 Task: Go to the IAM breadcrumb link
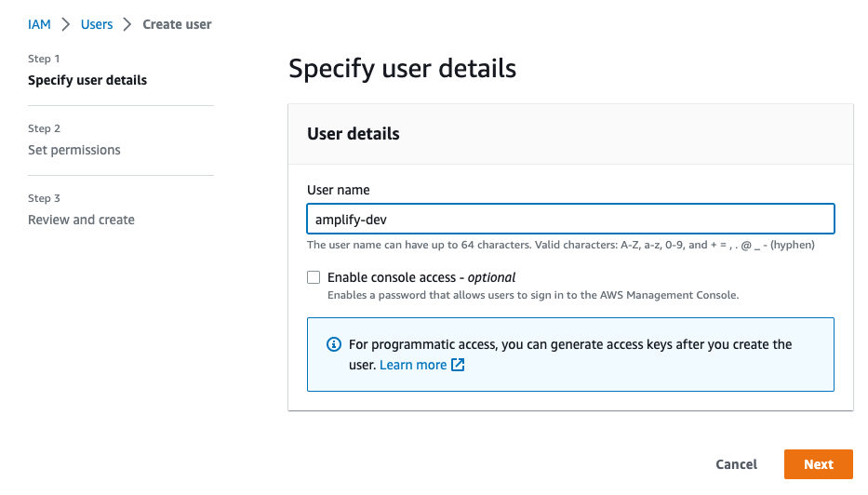pyautogui.click(x=39, y=24)
